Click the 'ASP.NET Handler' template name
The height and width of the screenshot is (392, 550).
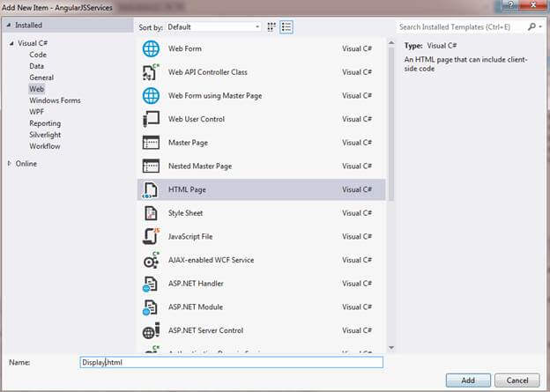196,284
